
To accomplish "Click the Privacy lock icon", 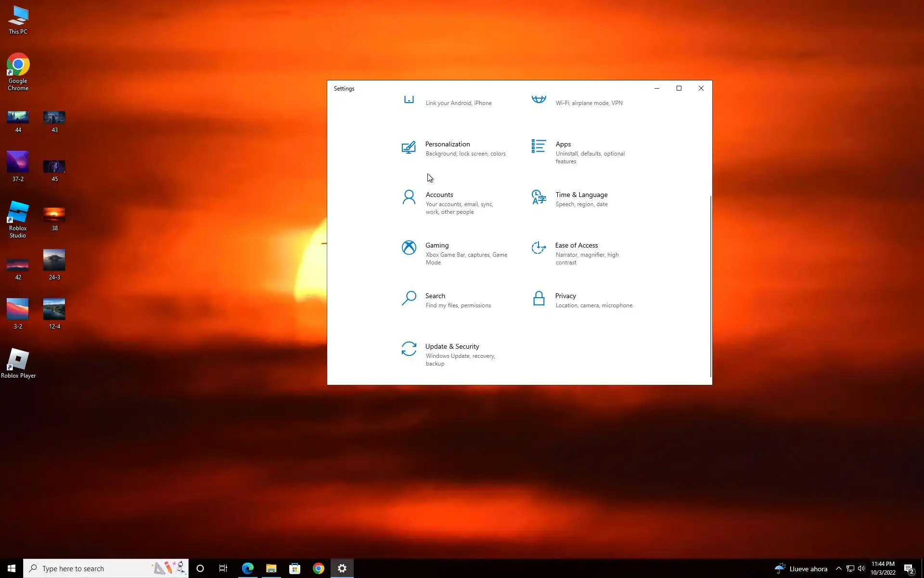I will click(x=539, y=298).
